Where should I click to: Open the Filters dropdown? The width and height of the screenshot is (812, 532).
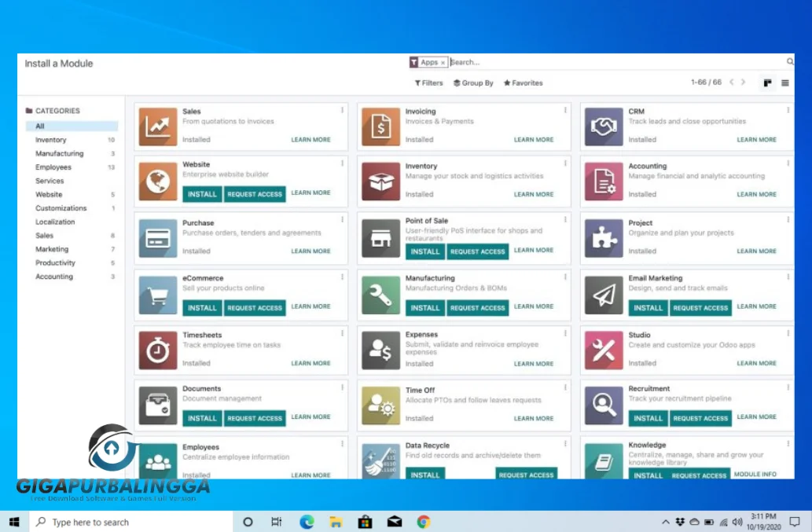click(x=429, y=83)
